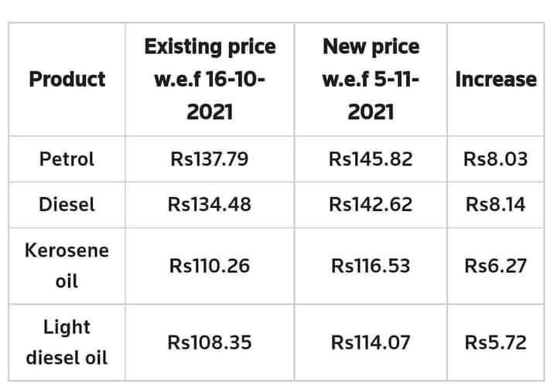The height and width of the screenshot is (392, 557).
Task: Select the Rs108.35 light diesel price
Action: tap(210, 343)
